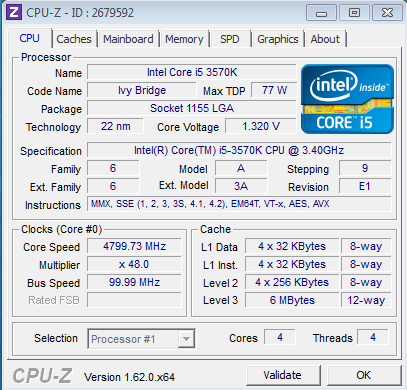This screenshot has height=390, width=407.
Task: Open the Mainboard tab
Action: (128, 39)
